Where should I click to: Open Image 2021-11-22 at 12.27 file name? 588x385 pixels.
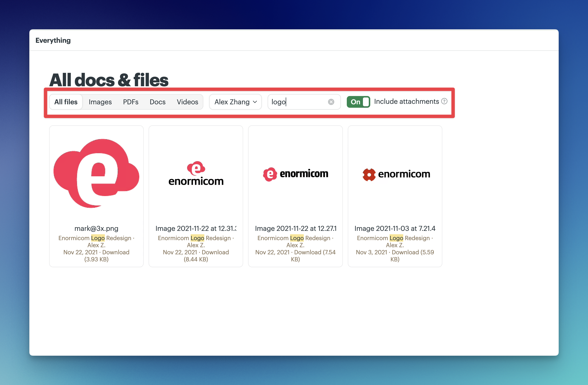[295, 228]
